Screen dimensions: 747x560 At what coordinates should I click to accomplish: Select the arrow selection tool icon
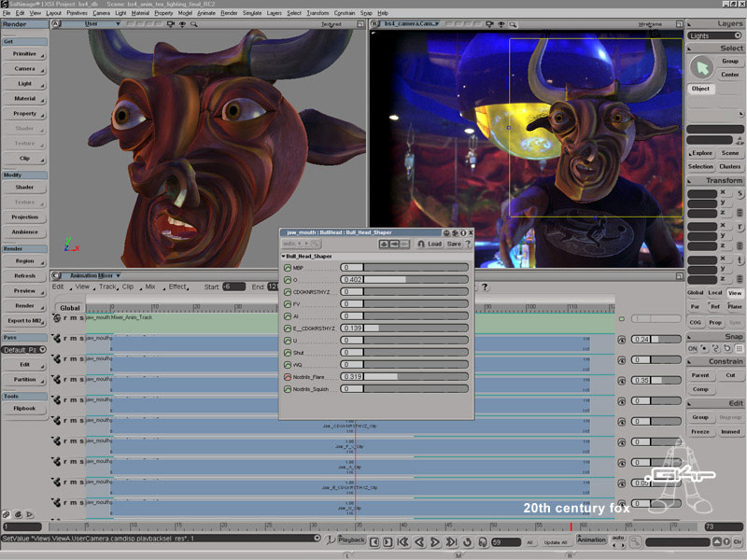(x=701, y=67)
